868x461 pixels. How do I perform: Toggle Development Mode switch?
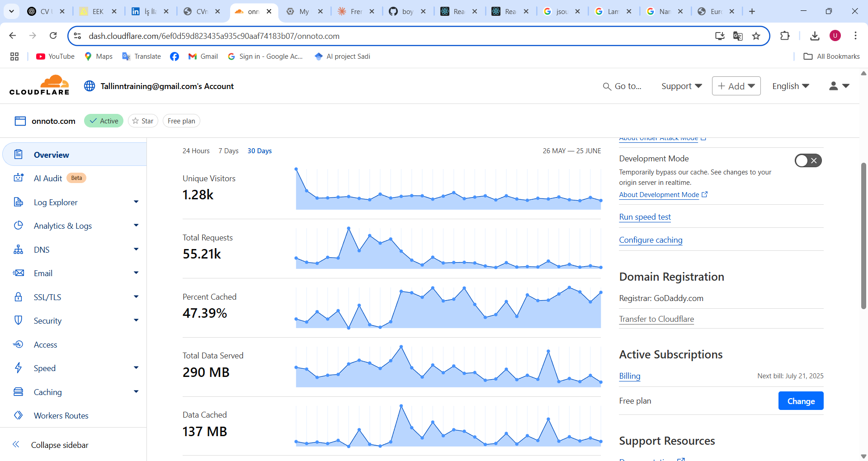click(x=808, y=160)
